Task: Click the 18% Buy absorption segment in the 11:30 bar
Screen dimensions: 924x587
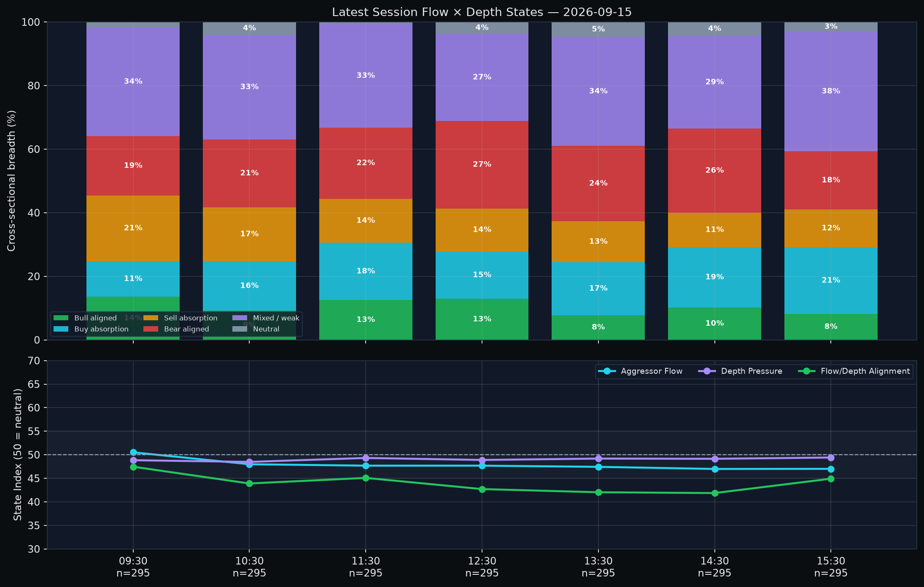Action: pyautogui.click(x=366, y=271)
